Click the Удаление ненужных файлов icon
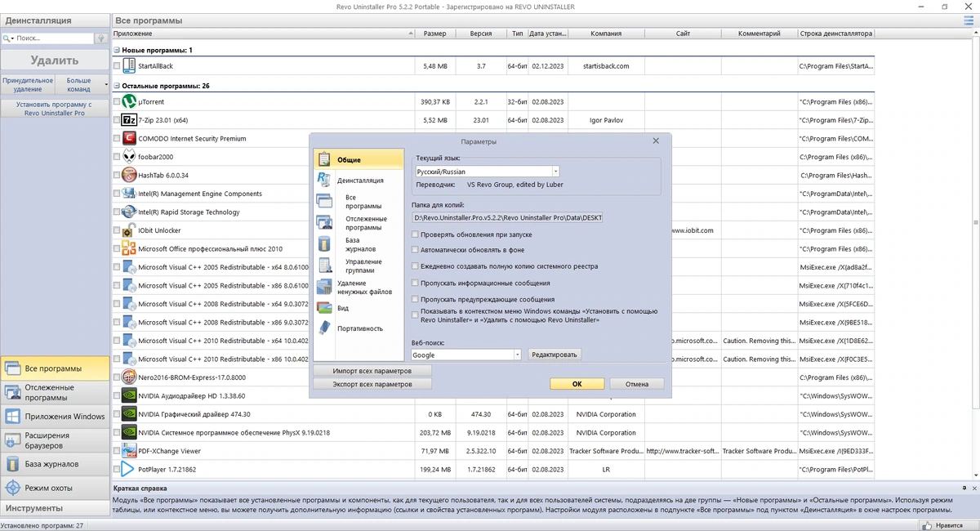The image size is (980, 531). (x=324, y=287)
